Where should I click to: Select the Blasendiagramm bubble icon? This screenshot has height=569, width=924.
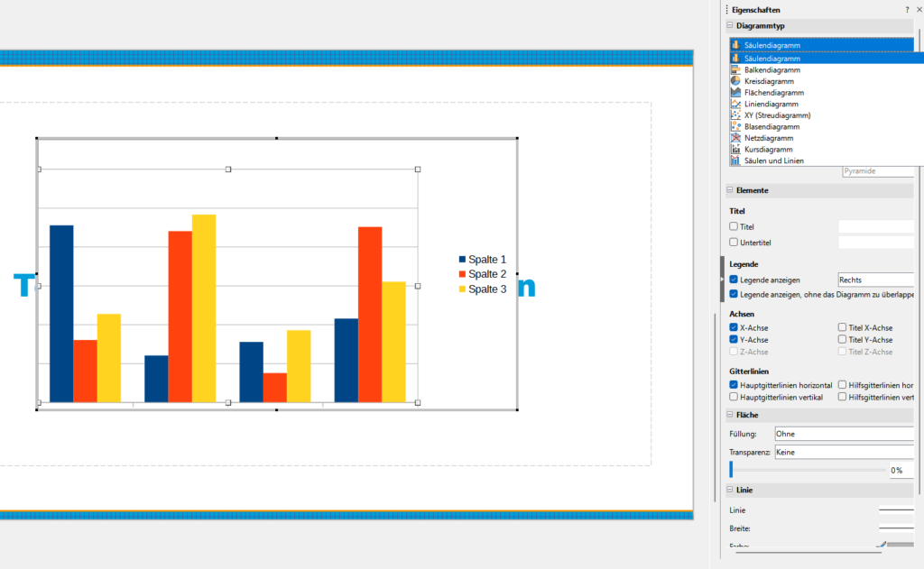[735, 126]
